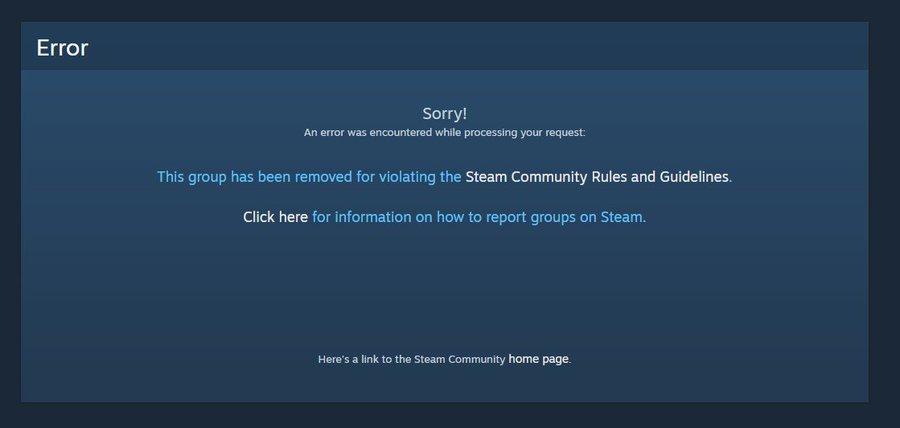The image size is (900, 428).
Task: Click the word 'Guidelines' in the rules link
Action: tap(694, 177)
